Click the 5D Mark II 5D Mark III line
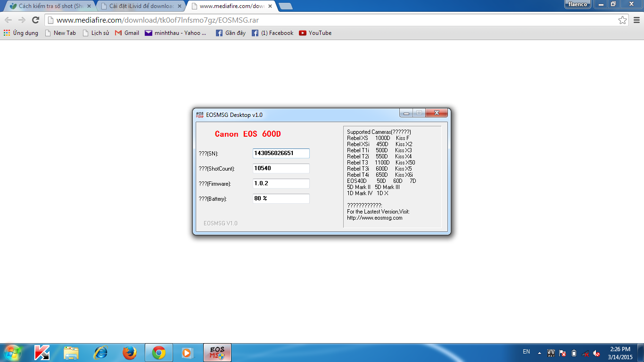 coord(373,187)
